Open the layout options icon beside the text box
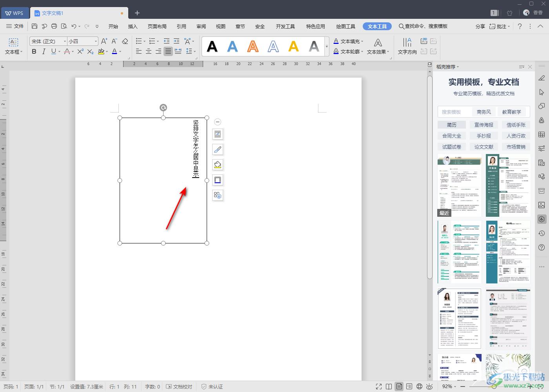This screenshot has width=549, height=392. coord(218,134)
